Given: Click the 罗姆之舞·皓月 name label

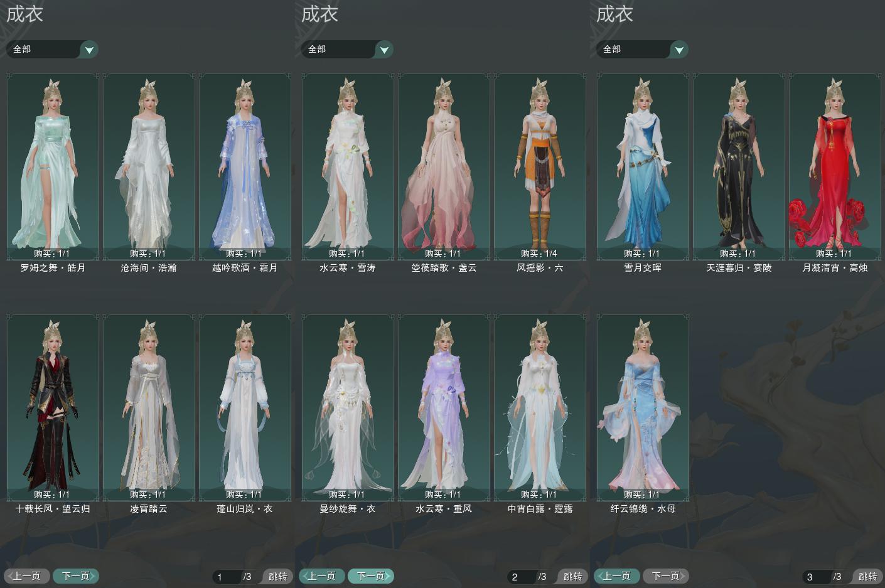Looking at the screenshot, I should (53, 268).
